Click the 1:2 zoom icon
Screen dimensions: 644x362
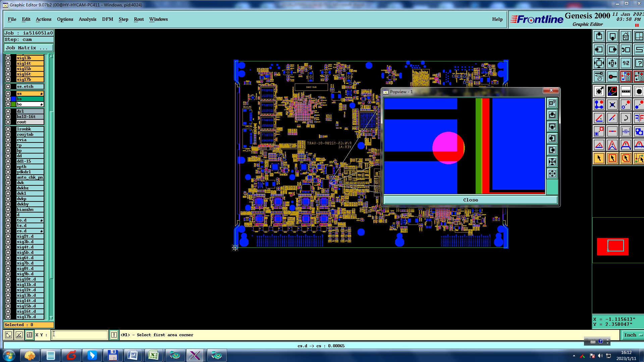626,63
